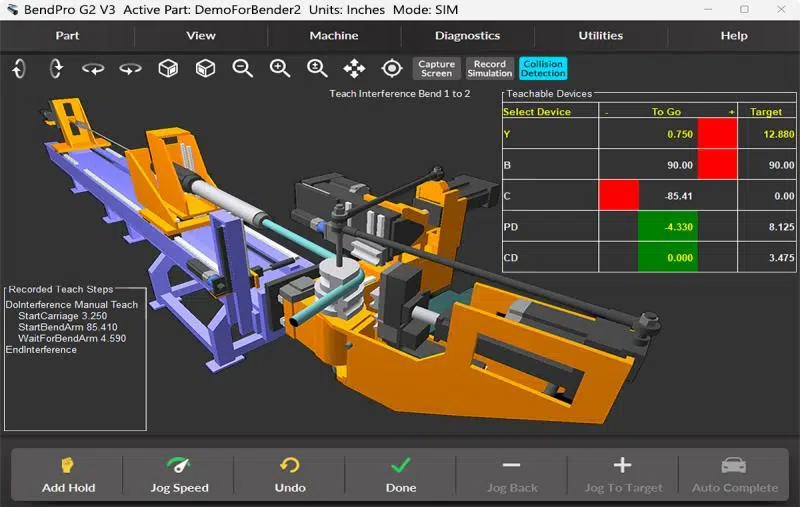Viewport: 800px width, 507px height.
Task: Select the WaitForBendArm 4.590 step
Action: 72,338
